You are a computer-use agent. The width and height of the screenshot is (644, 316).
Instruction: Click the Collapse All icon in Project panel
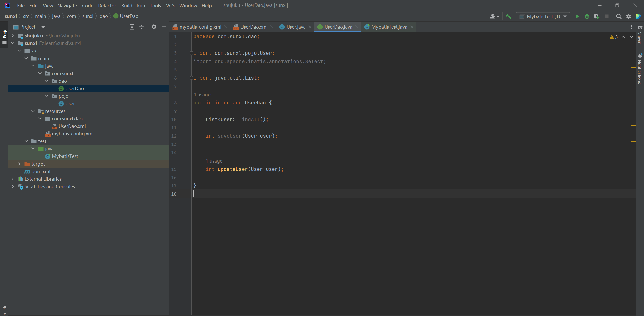(x=142, y=27)
